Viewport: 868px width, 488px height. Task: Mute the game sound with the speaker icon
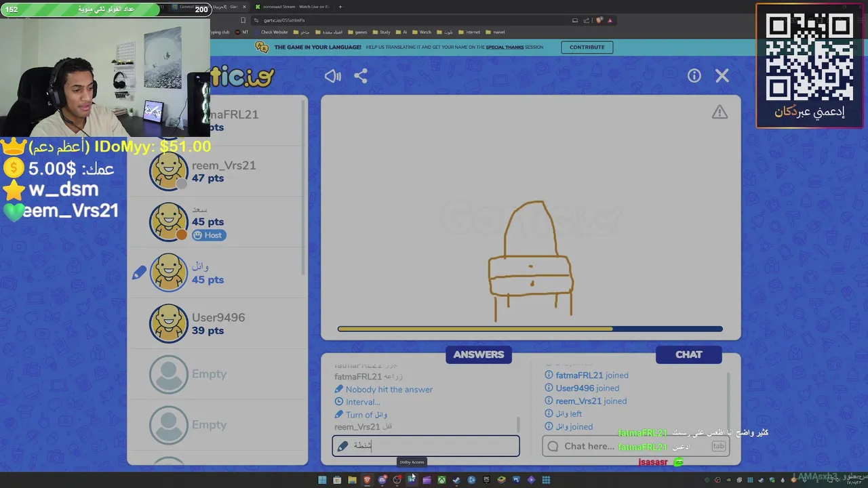point(332,76)
